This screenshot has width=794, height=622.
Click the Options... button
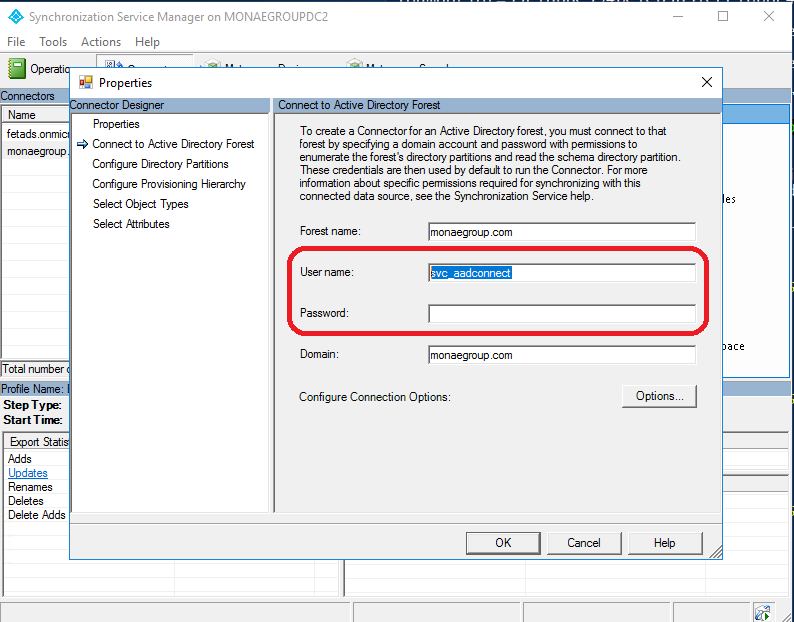(x=658, y=396)
